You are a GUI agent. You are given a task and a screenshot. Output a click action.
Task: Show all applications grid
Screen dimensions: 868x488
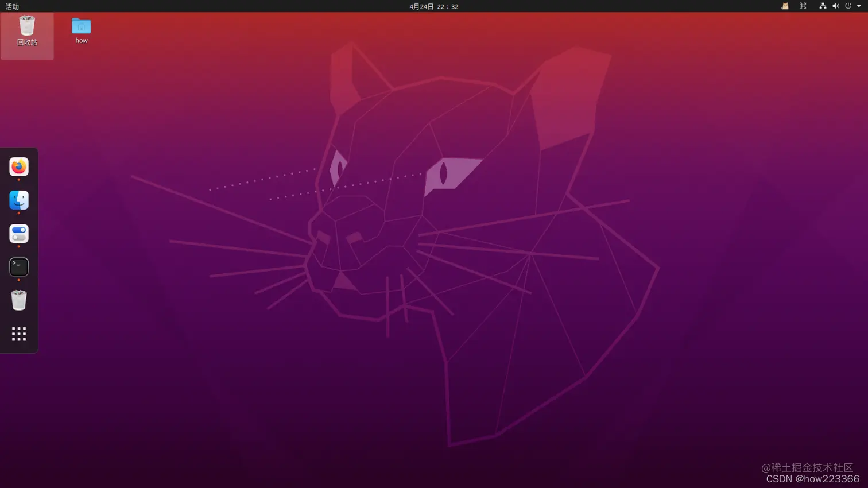click(19, 334)
